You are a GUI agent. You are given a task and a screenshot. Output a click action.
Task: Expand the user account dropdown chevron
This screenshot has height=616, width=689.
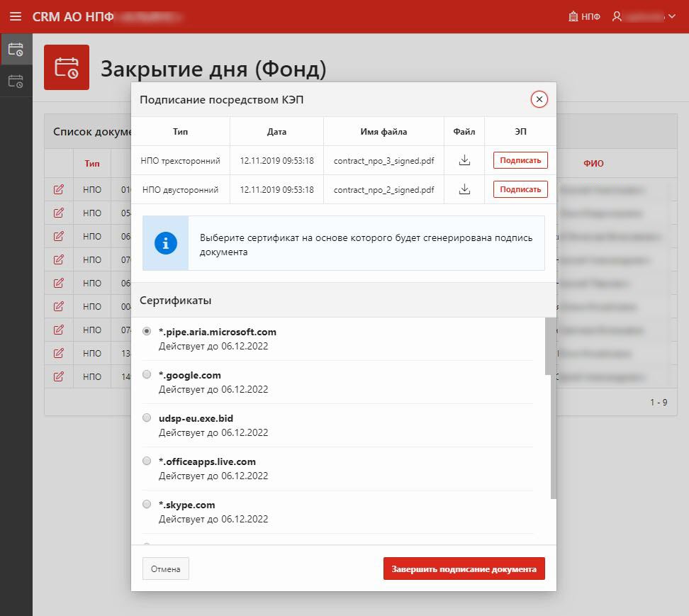click(672, 16)
